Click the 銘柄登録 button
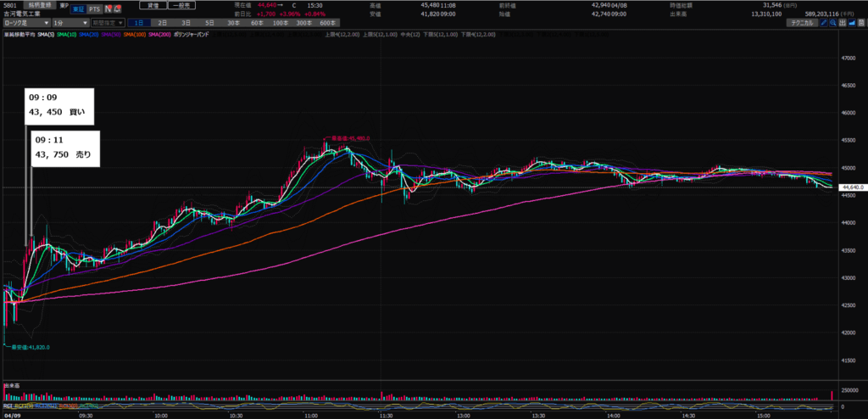 pyautogui.click(x=42, y=4)
